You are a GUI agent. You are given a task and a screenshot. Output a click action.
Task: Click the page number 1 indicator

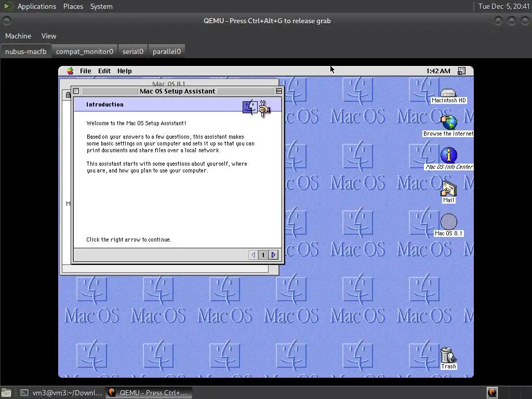click(x=263, y=255)
